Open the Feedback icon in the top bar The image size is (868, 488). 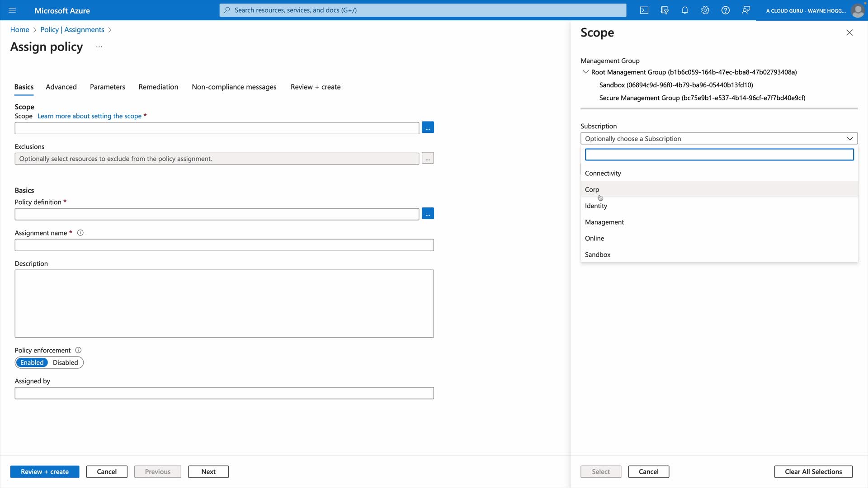746,10
